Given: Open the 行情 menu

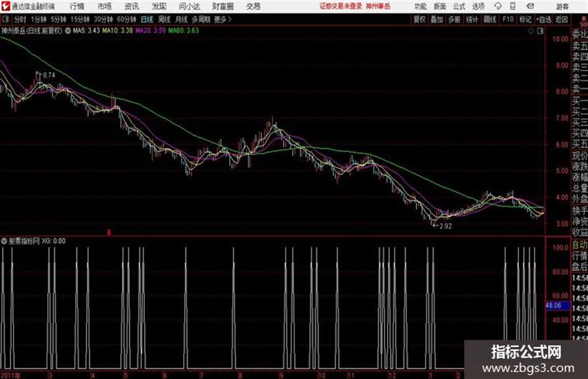Looking at the screenshot, I should point(77,6).
